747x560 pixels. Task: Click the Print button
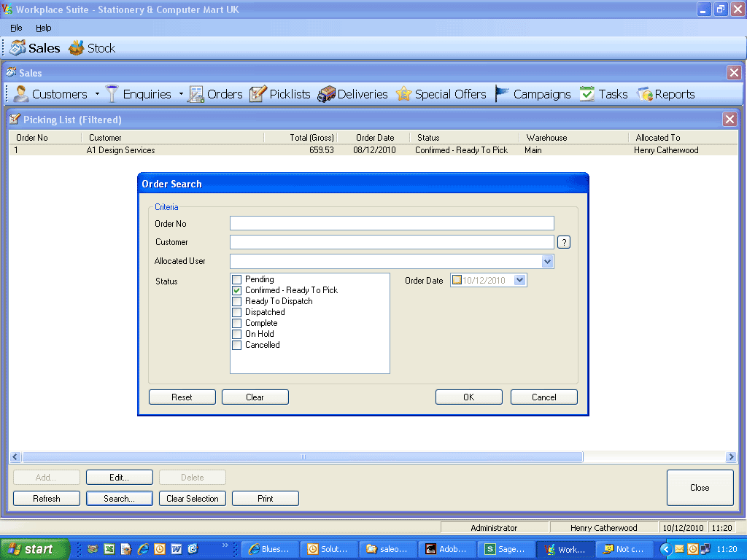tap(266, 499)
